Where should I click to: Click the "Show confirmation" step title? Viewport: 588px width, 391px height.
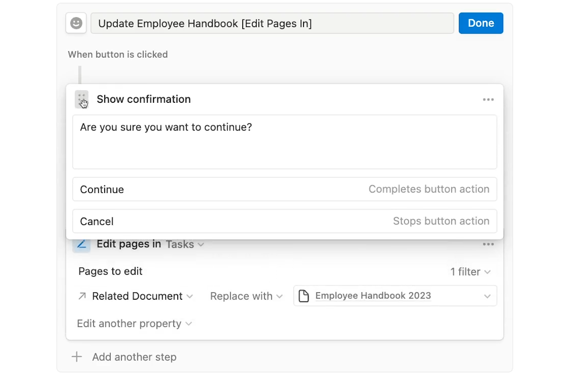coord(144,99)
